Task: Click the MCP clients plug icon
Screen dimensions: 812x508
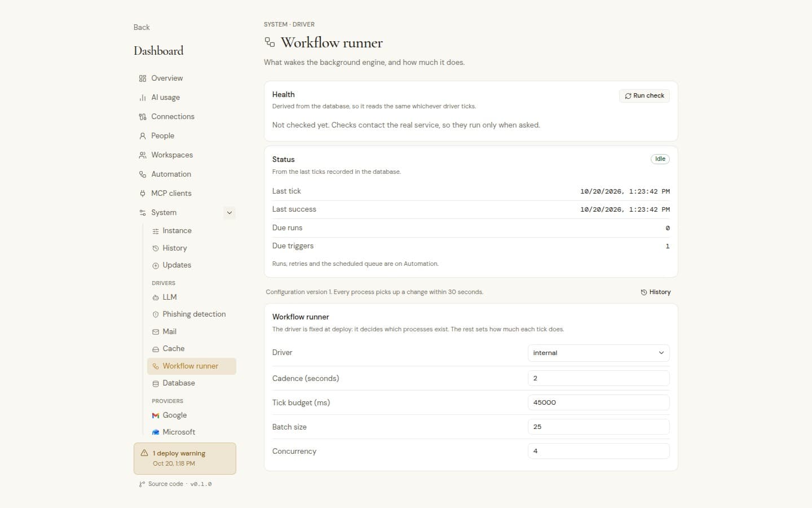Action: pos(143,194)
